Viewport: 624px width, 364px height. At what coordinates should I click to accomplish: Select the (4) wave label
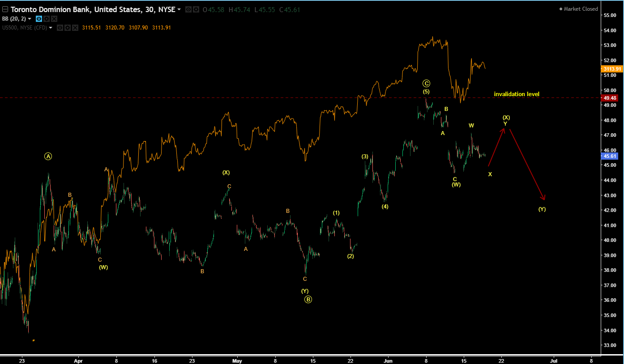point(385,207)
